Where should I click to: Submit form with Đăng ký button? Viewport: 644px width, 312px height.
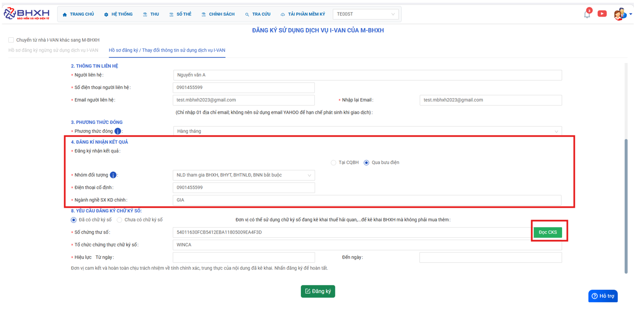tap(318, 291)
